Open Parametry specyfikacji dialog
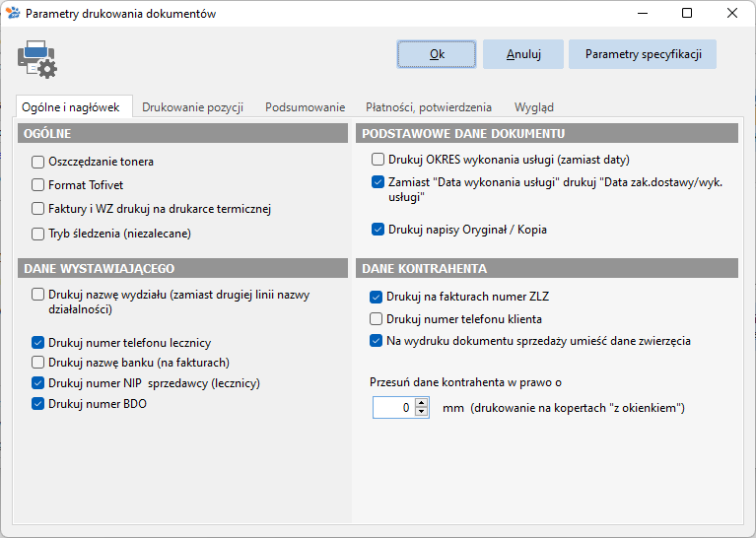 (643, 54)
